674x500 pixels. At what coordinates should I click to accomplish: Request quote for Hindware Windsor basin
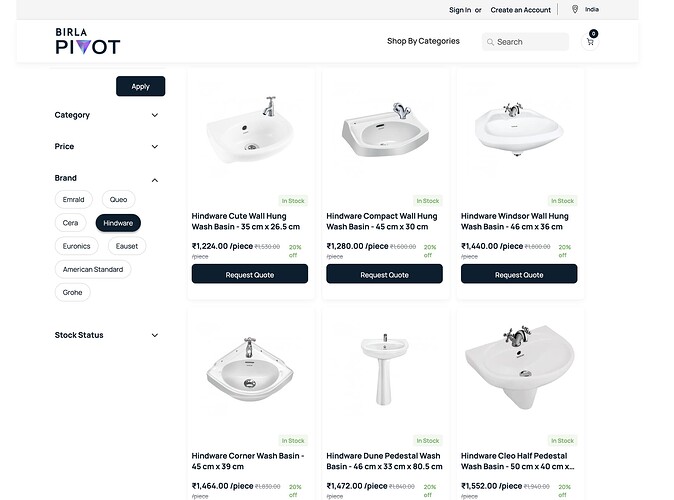(x=518, y=274)
